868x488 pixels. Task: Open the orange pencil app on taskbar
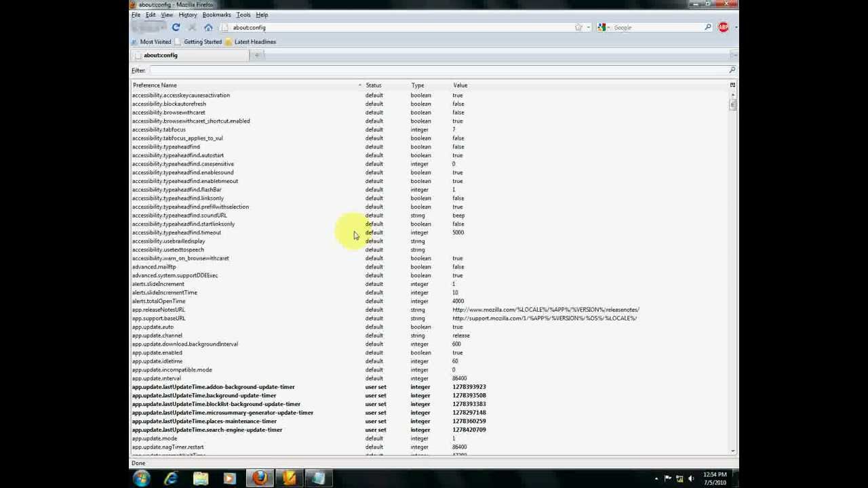(x=290, y=479)
